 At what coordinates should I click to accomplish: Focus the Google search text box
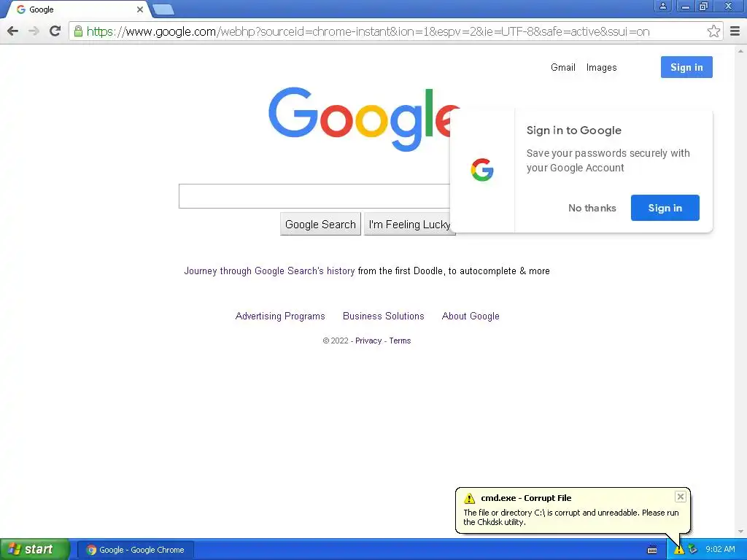(x=314, y=195)
